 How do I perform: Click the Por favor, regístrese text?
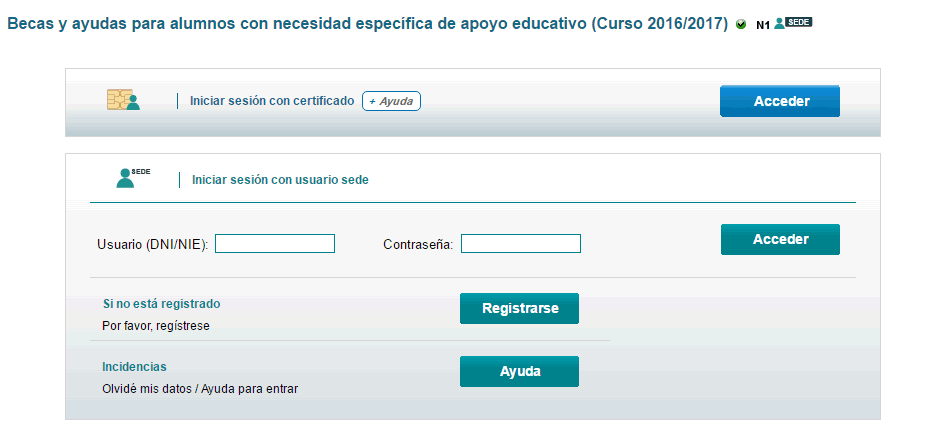click(x=156, y=326)
